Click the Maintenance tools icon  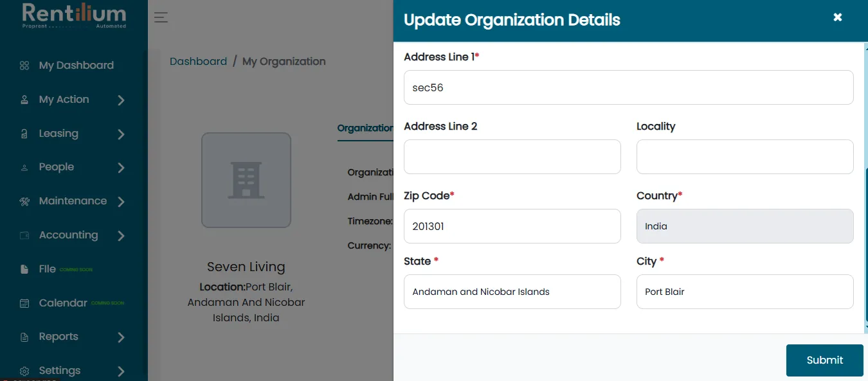pyautogui.click(x=24, y=201)
